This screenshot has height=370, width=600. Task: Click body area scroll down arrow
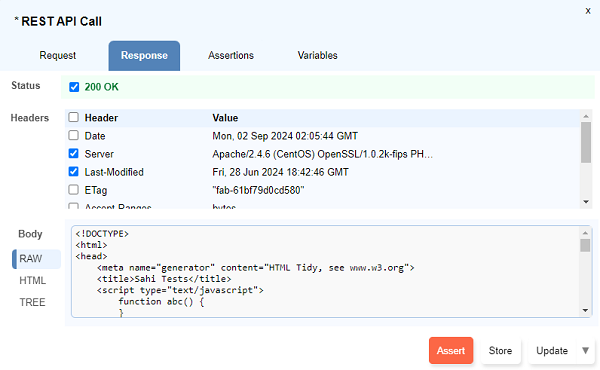pos(585,310)
